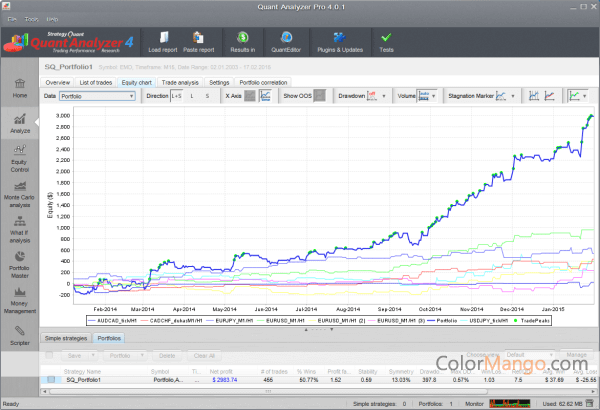Open Equity Control in the sidebar
The width and height of the screenshot is (600, 410).
point(20,158)
